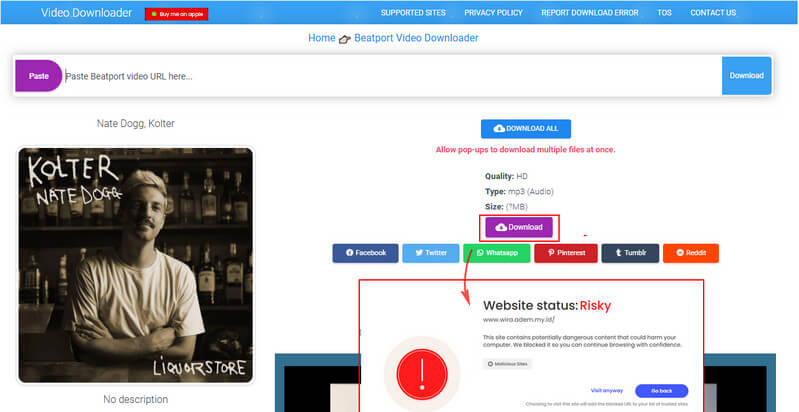Share on Tumblr
The image size is (799, 412).
pos(630,253)
